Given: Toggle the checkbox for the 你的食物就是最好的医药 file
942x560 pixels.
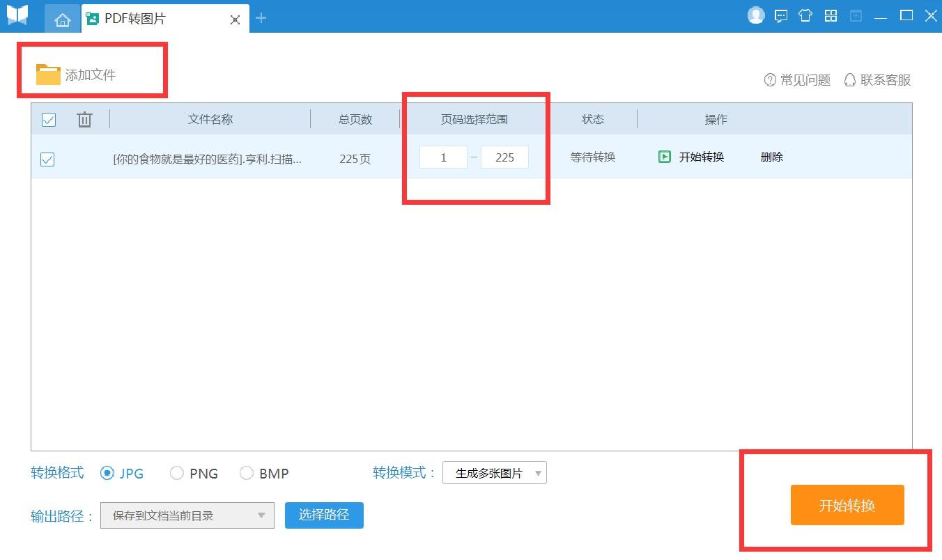Looking at the screenshot, I should tap(47, 160).
